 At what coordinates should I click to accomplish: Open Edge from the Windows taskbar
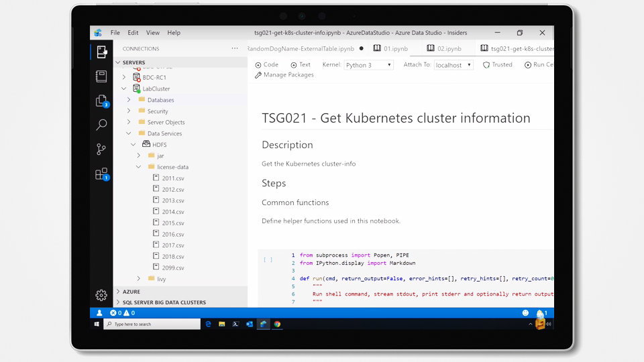click(x=208, y=324)
